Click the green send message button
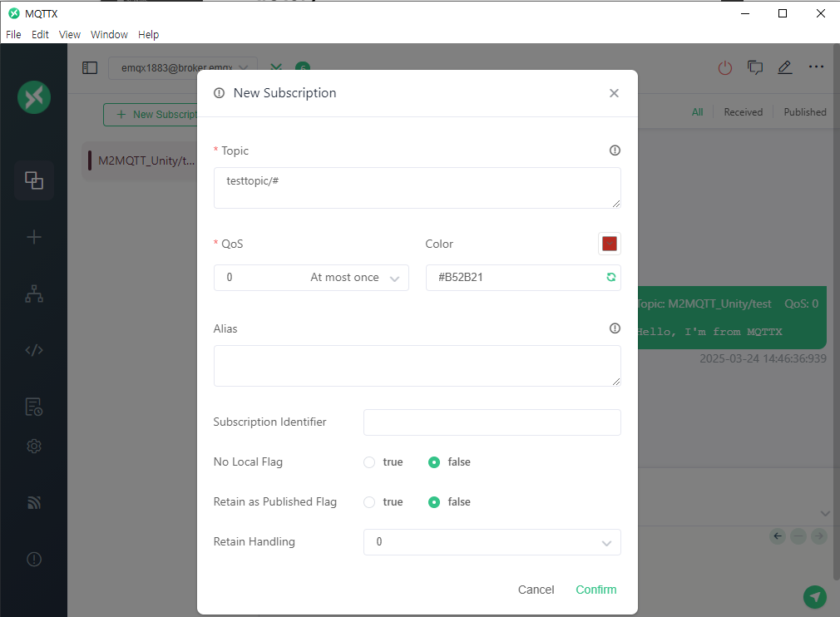 click(x=815, y=597)
